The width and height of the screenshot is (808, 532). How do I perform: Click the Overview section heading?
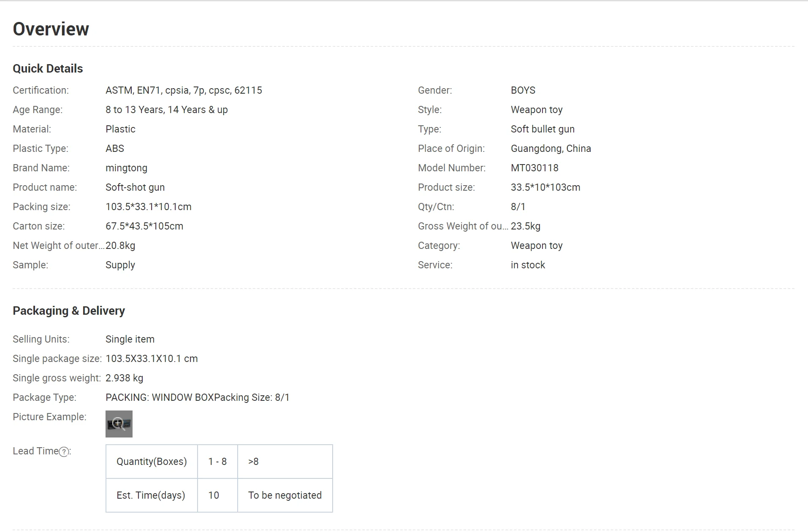(x=51, y=29)
